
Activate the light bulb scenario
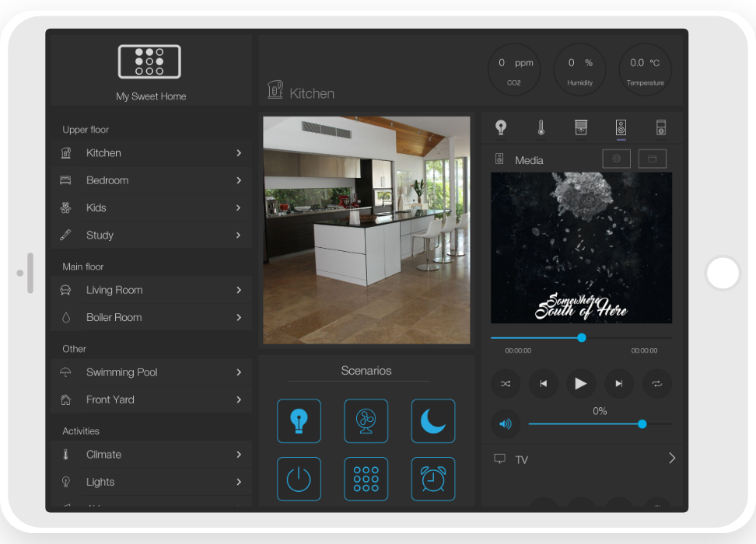(299, 421)
